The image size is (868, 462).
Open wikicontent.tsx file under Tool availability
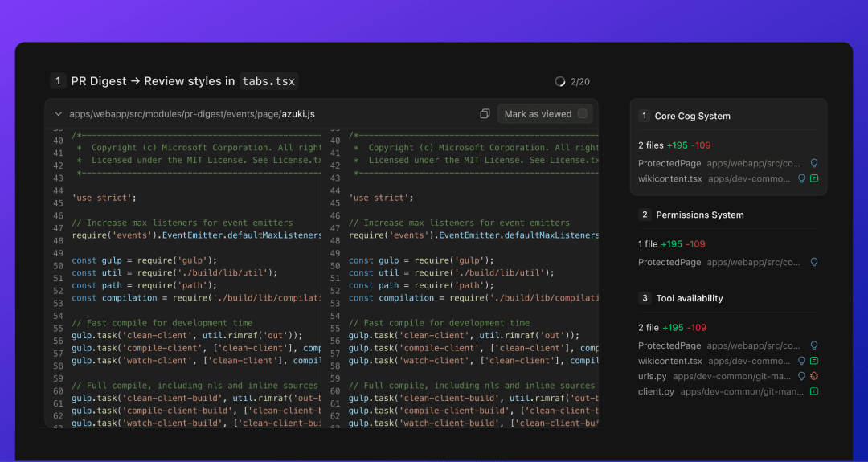click(x=669, y=361)
